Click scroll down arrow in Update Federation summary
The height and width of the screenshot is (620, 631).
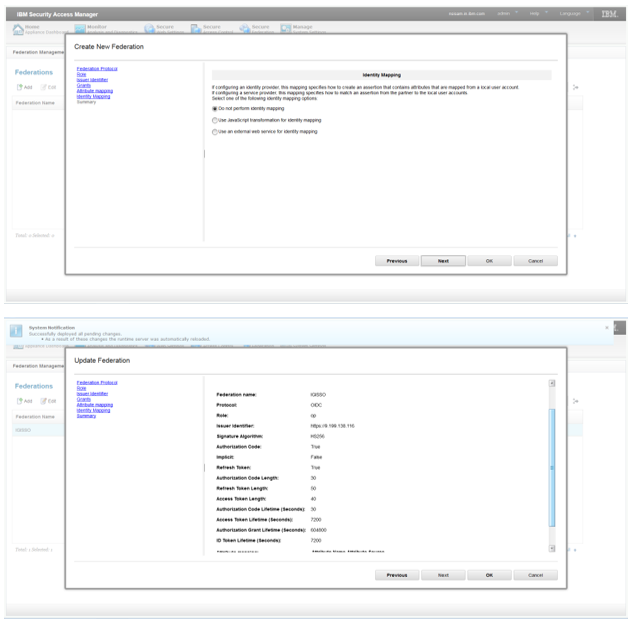pos(552,548)
